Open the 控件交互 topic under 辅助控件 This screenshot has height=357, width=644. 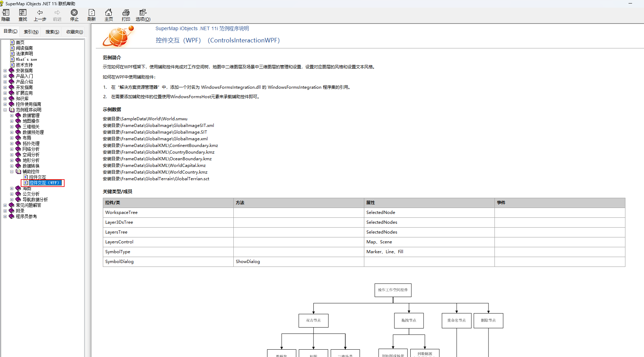[x=38, y=177]
